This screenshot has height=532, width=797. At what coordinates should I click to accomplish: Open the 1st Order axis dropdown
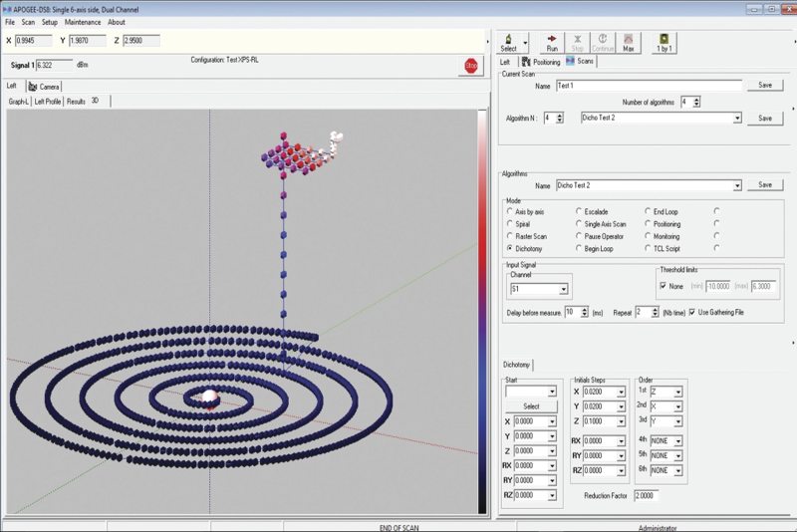pyautogui.click(x=677, y=393)
